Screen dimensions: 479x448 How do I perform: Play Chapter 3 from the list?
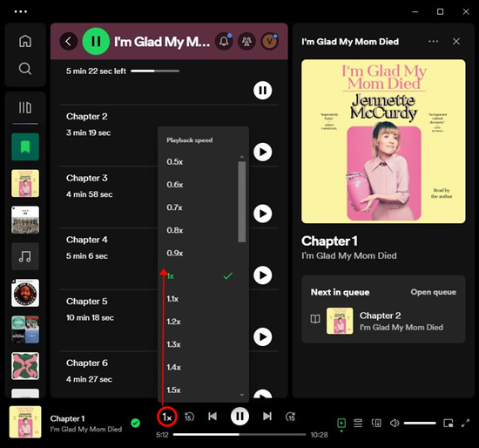coord(262,214)
